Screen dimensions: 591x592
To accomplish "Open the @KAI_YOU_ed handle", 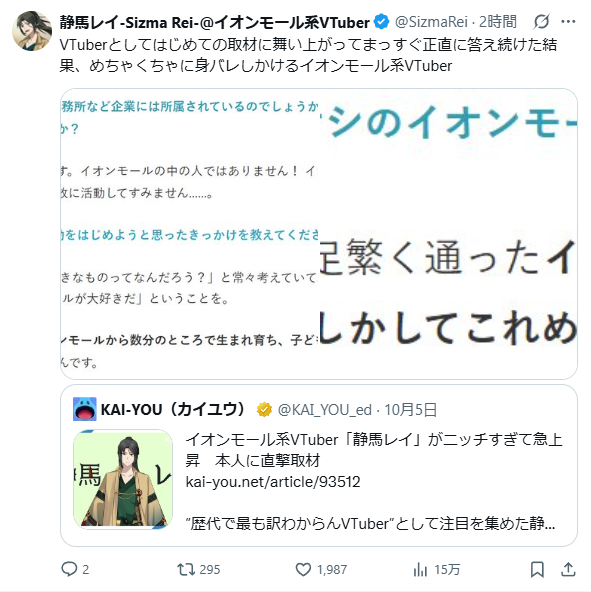I will coord(324,410).
